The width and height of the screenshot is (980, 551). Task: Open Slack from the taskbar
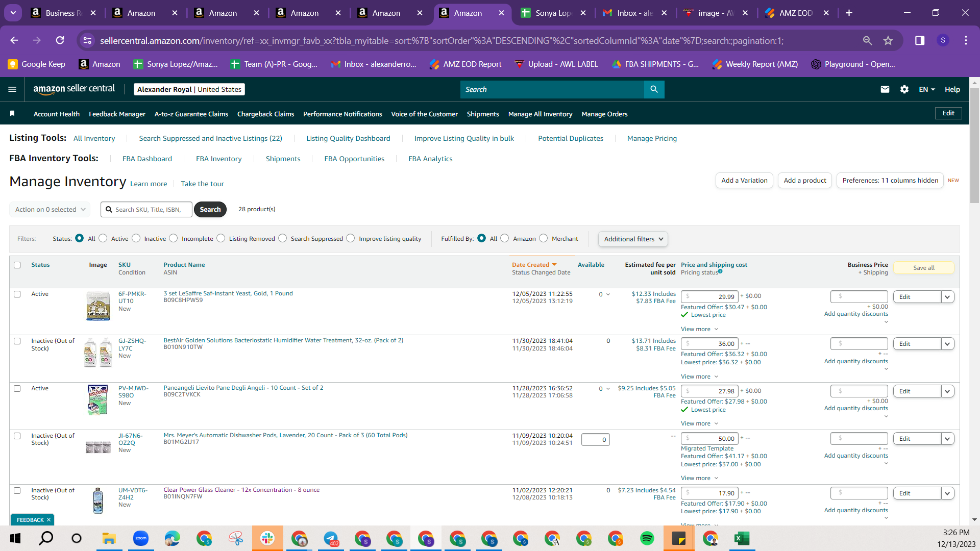click(267, 538)
